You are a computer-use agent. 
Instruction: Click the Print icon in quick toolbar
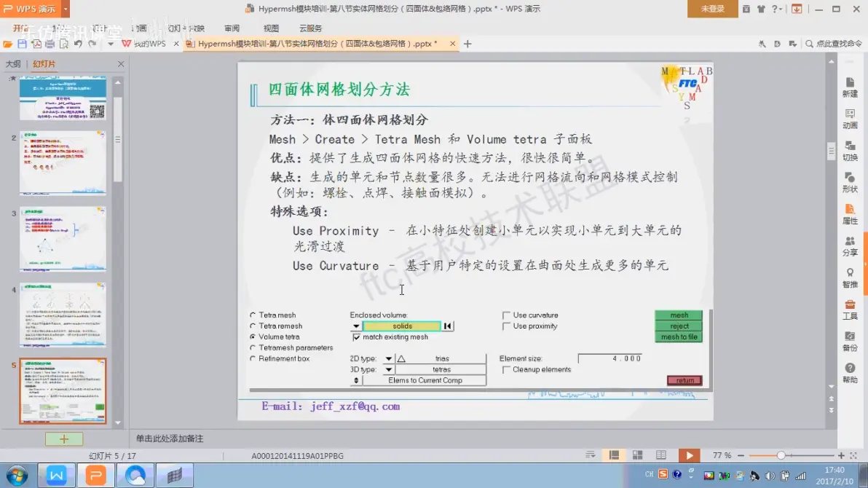(x=50, y=44)
